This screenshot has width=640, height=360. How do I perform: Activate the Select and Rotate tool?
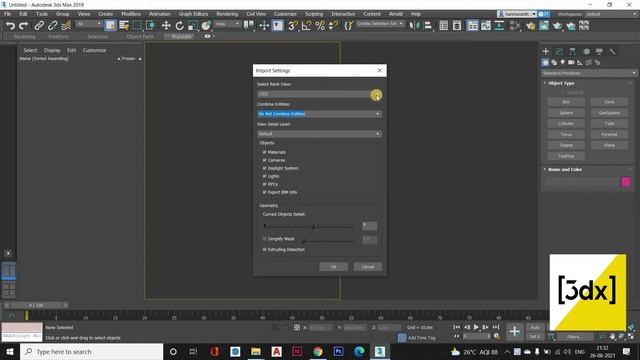(179, 26)
